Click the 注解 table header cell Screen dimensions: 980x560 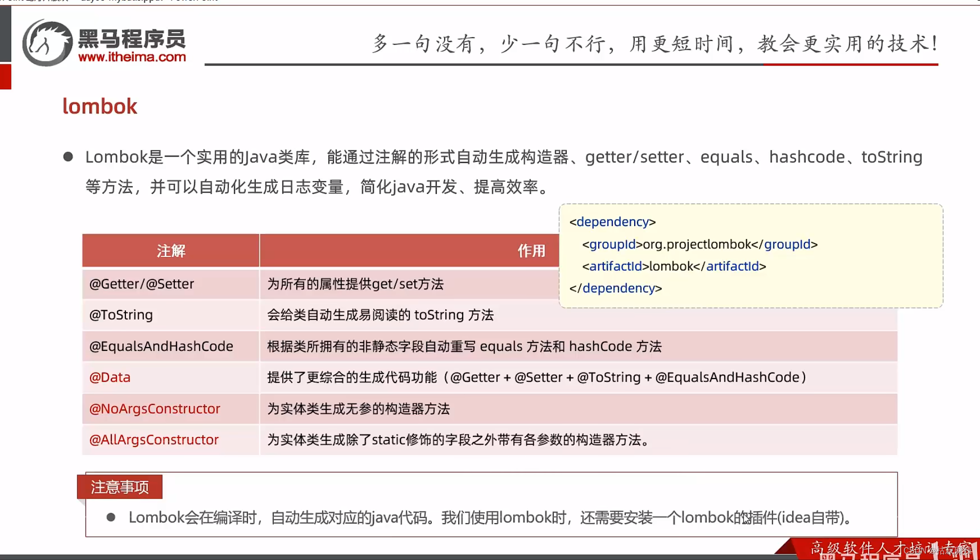tap(170, 250)
